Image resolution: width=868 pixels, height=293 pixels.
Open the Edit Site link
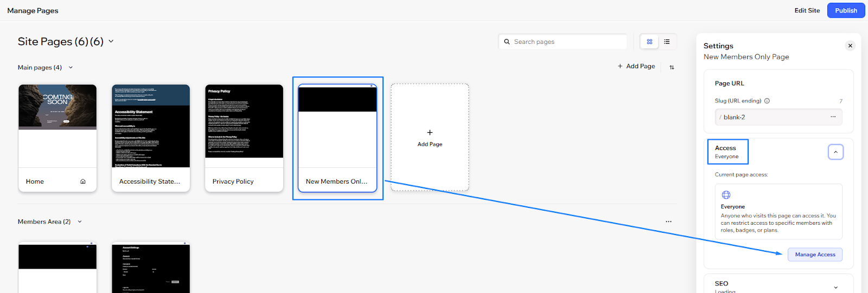coord(807,10)
